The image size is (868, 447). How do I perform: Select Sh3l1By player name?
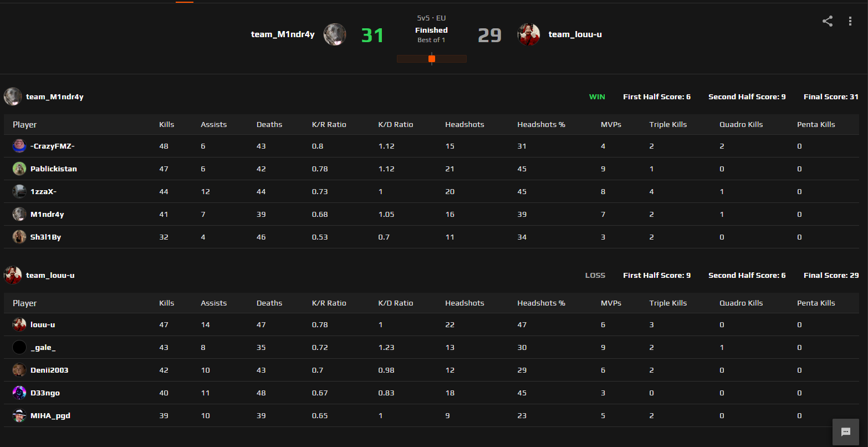click(x=45, y=237)
